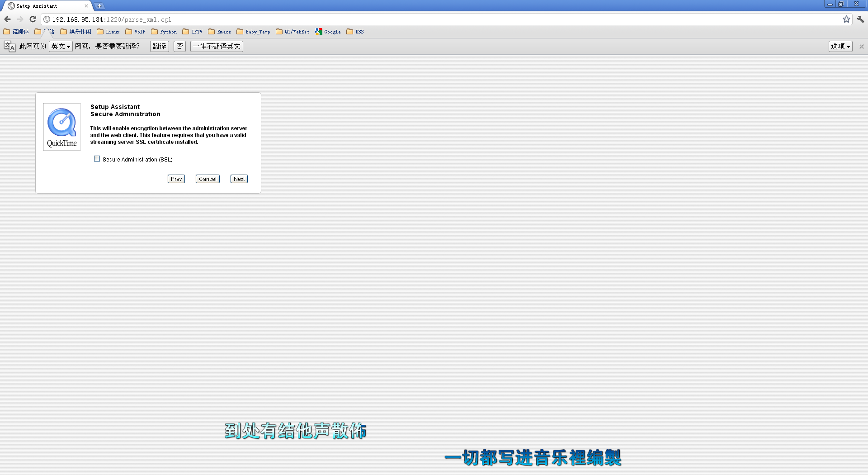The image size is (868, 475).
Task: Bookmark this page with the star icon
Action: (x=846, y=19)
